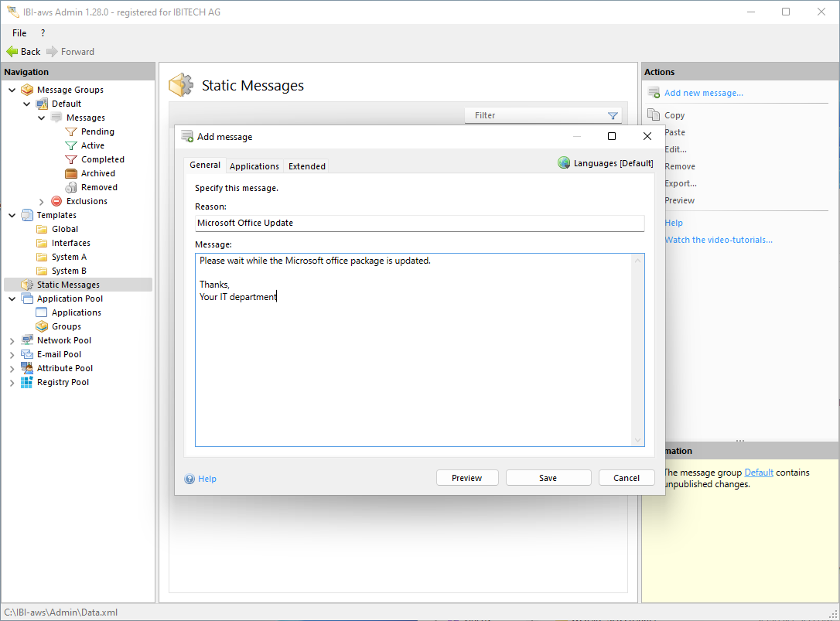Image resolution: width=840 pixels, height=621 pixels.
Task: Click the Back arrow icon
Action: [12, 52]
